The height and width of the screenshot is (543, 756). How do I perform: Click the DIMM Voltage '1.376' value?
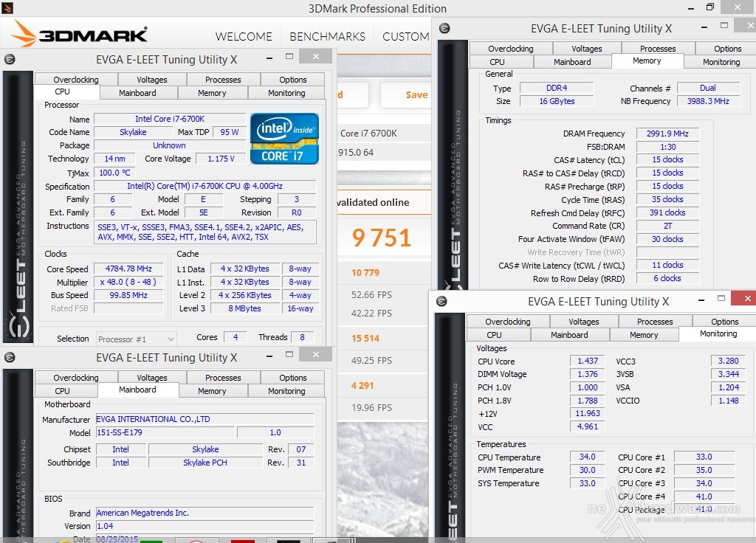click(x=587, y=374)
